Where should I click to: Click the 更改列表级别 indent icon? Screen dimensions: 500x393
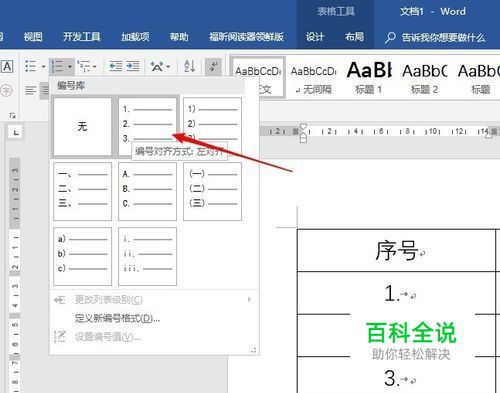click(x=60, y=300)
